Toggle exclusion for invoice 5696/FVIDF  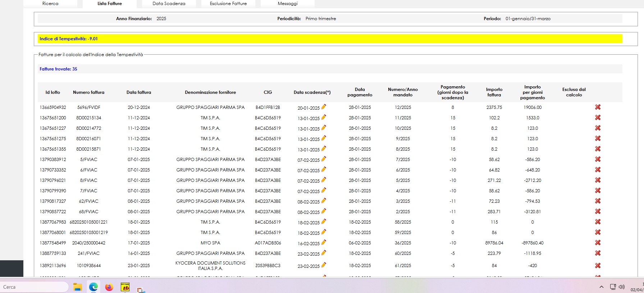[x=598, y=107]
